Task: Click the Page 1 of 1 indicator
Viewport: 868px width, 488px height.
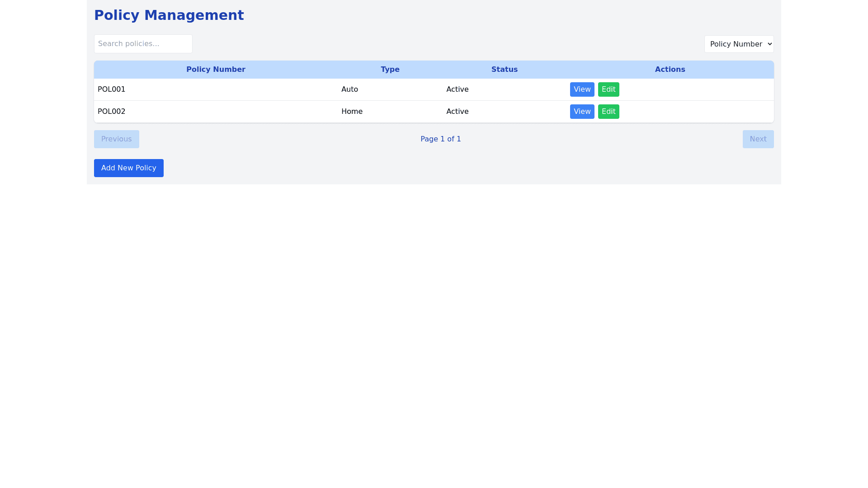Action: 440,139
